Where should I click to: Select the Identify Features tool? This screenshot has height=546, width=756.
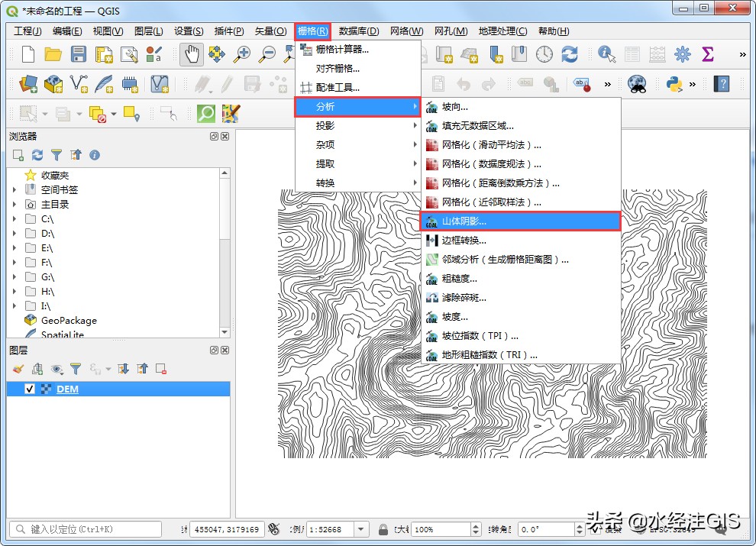[x=607, y=54]
